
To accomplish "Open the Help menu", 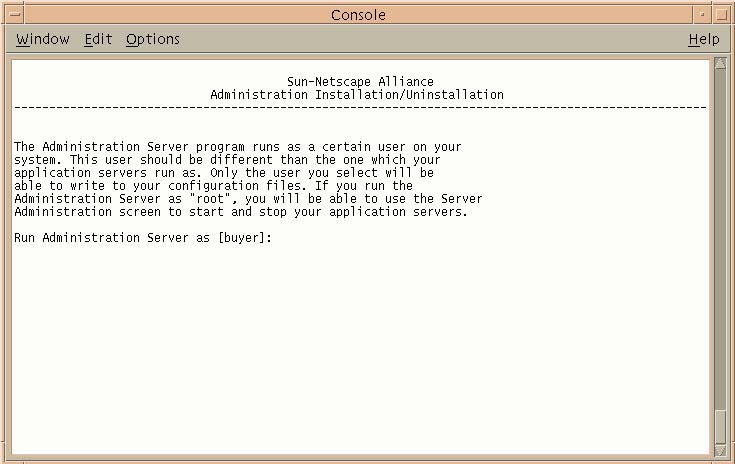I will pyautogui.click(x=704, y=39).
